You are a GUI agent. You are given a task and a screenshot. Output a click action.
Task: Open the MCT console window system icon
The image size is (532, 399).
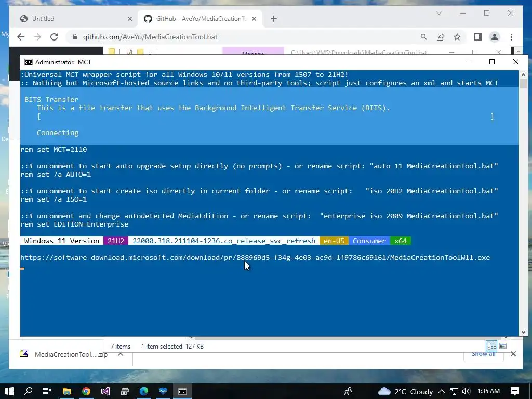29,62
